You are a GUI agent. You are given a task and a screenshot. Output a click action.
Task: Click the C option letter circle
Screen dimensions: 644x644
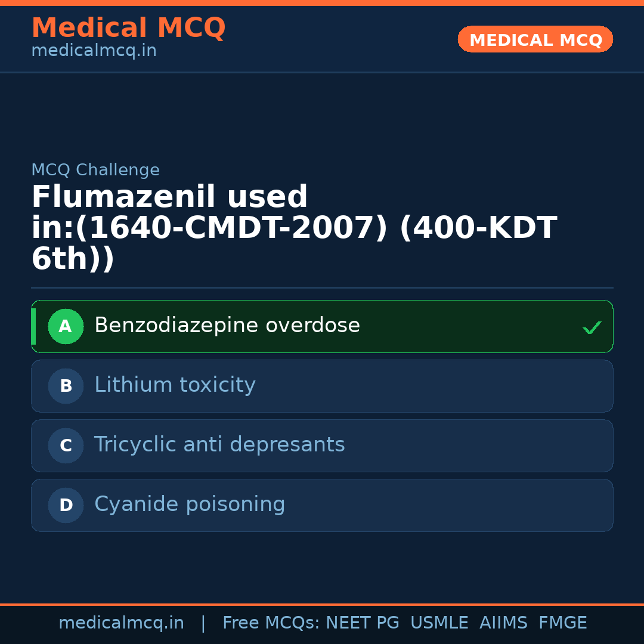tap(66, 445)
